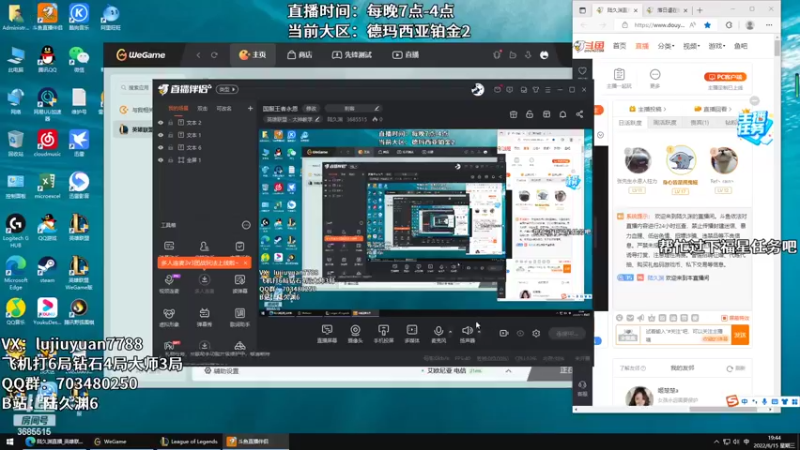Expand 分类 dropdown on Douyu
This screenshot has width=800, height=450.
666,46
